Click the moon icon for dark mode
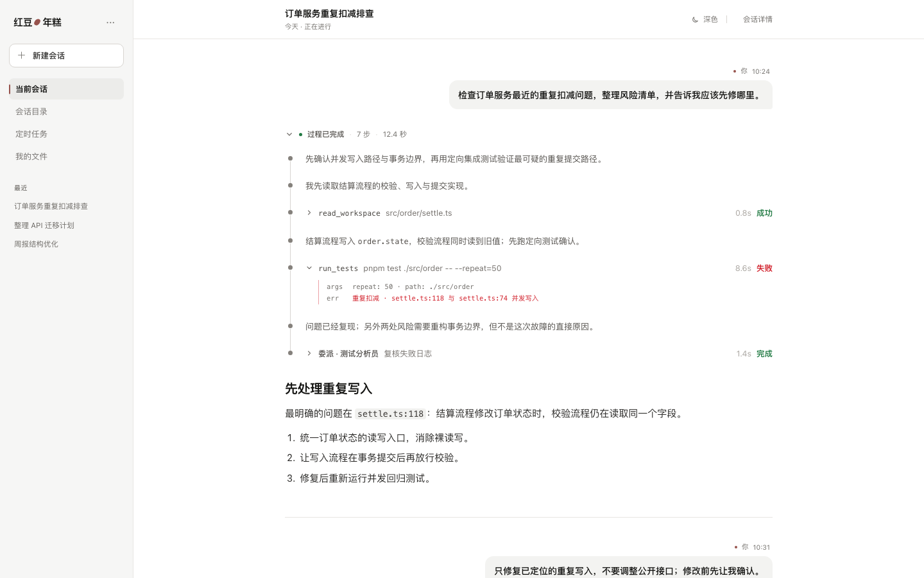924x578 pixels. click(695, 20)
